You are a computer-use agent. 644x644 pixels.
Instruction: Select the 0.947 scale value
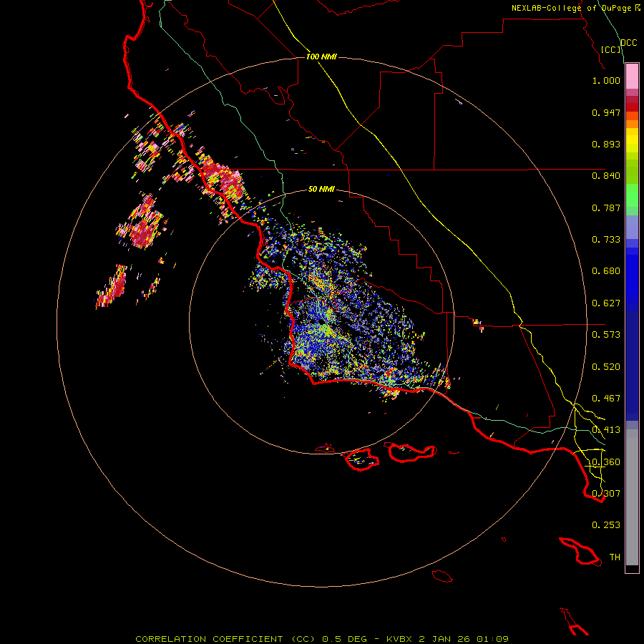point(606,112)
